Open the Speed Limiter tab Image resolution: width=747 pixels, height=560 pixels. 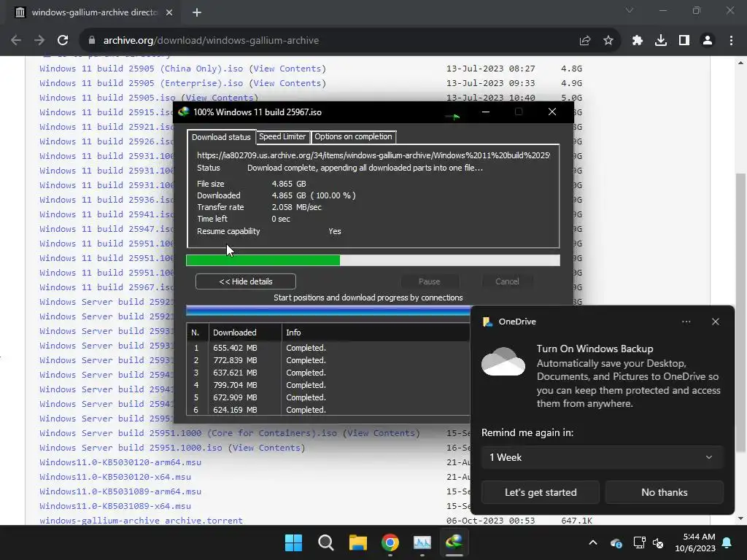pos(282,136)
